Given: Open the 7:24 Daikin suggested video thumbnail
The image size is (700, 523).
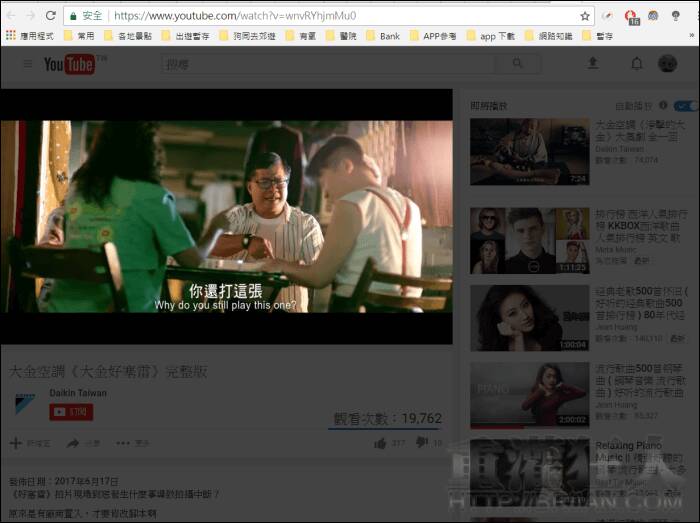Looking at the screenshot, I should pos(529,151).
